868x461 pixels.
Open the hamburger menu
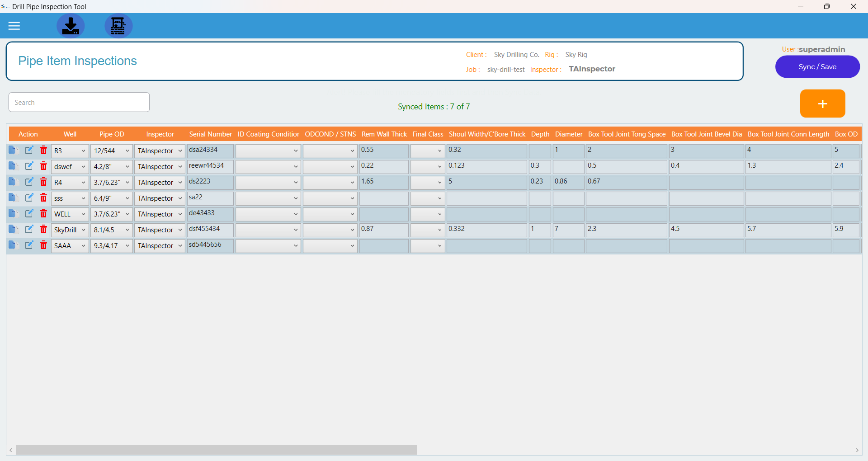click(x=14, y=26)
